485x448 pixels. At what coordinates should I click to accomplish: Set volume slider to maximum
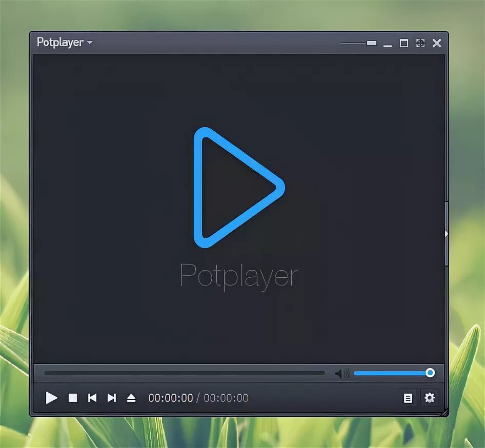[x=430, y=373]
